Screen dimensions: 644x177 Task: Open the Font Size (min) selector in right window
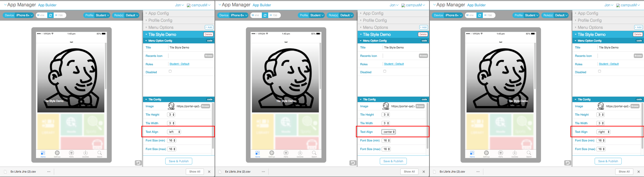[x=601, y=141]
